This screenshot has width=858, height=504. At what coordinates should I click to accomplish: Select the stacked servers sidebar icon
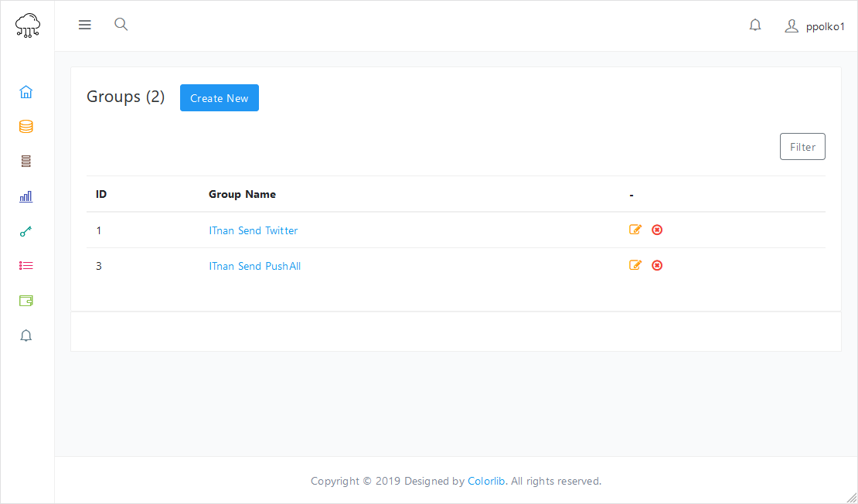(26, 162)
